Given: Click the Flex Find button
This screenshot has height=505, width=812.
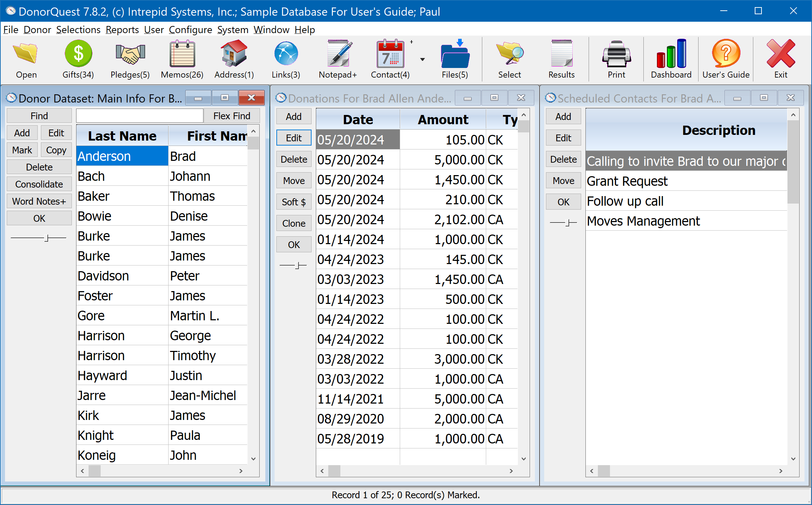Looking at the screenshot, I should [x=233, y=116].
